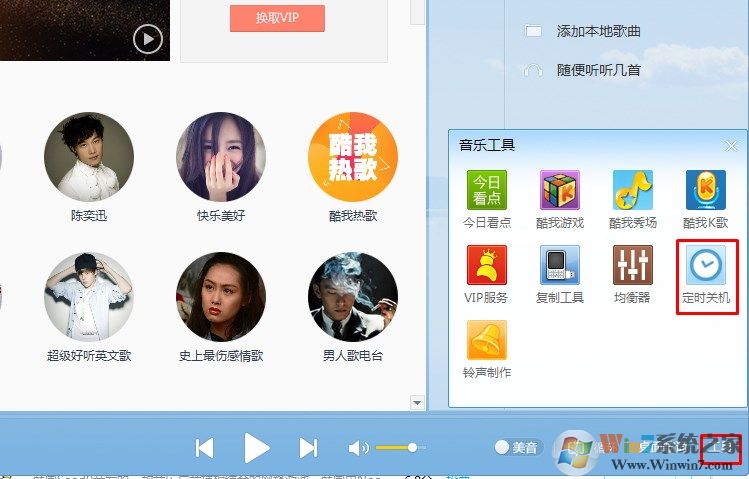Close the 音乐工具 panel
Viewport: 749px width, 479px height.
click(x=731, y=146)
